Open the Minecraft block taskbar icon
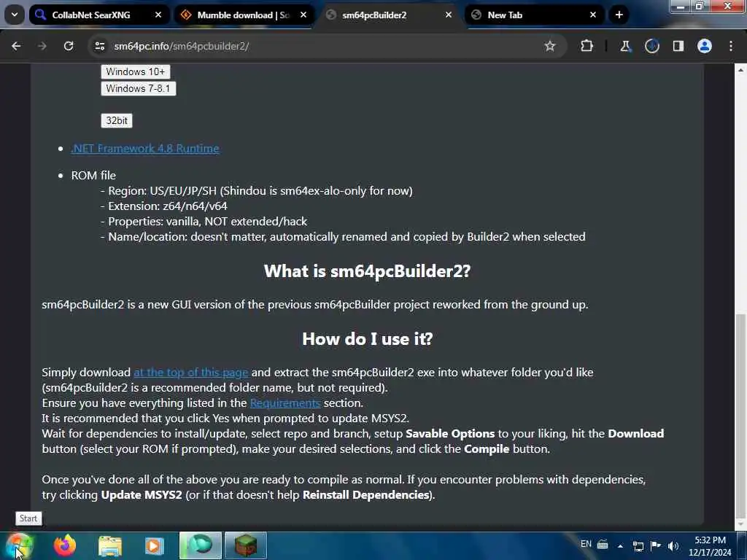Image resolution: width=747 pixels, height=560 pixels. [x=246, y=545]
